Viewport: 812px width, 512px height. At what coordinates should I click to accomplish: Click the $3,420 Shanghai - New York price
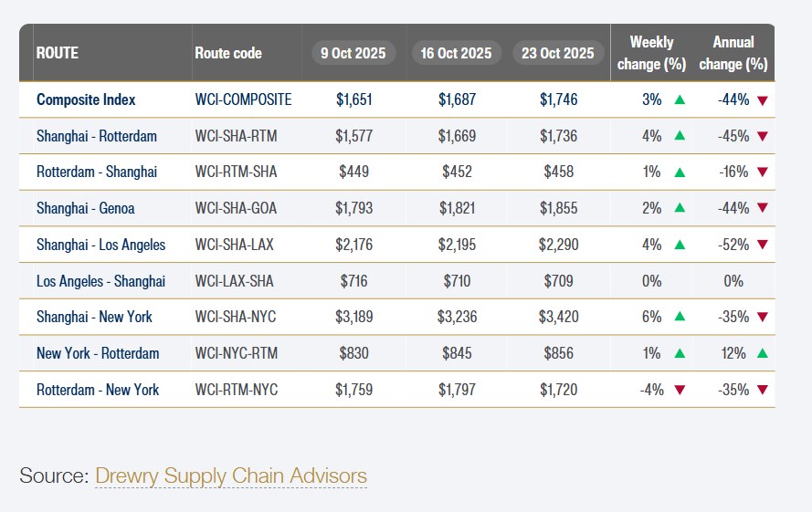pos(559,318)
